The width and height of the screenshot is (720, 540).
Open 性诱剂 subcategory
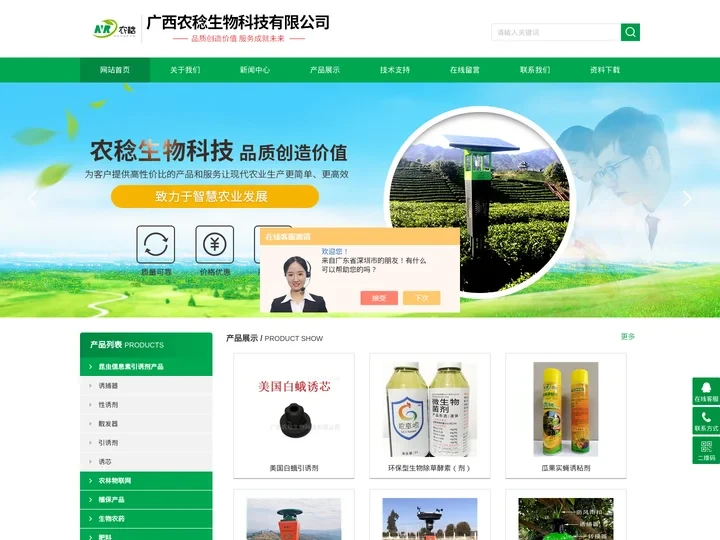[146, 405]
